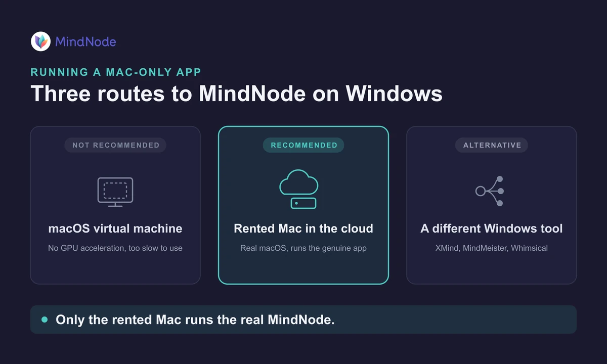This screenshot has width=607, height=364.
Task: Select the NOT RECOMMENDED badge
Action: [x=116, y=145]
